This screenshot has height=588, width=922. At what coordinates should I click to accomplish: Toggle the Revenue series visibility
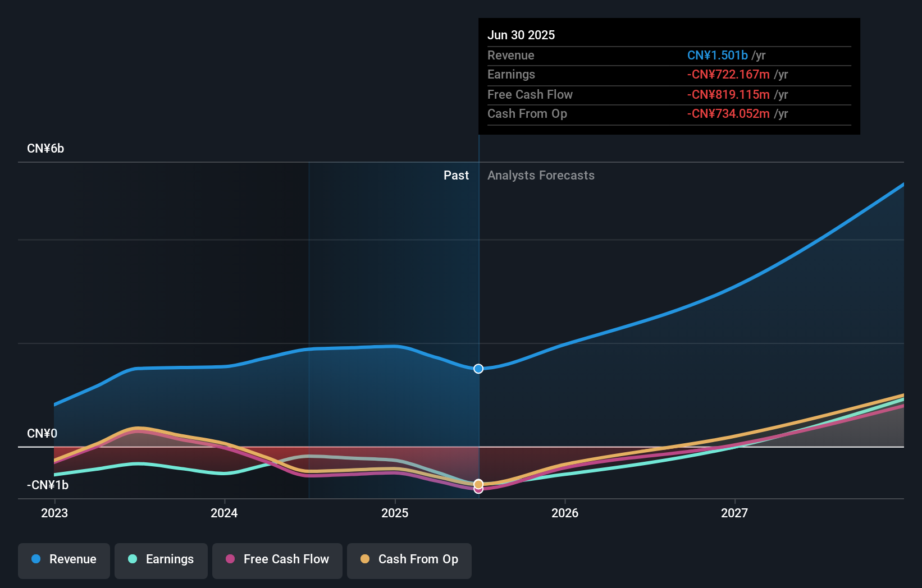coord(63,559)
